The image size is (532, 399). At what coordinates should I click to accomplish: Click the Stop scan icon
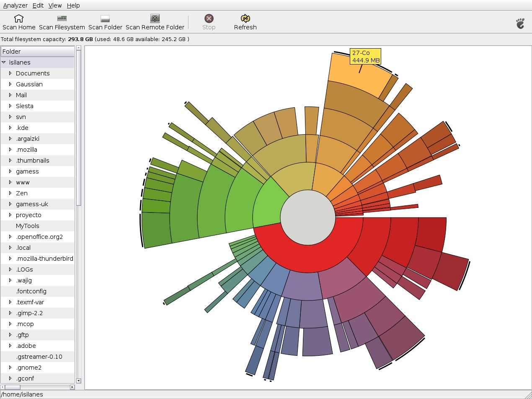[209, 18]
